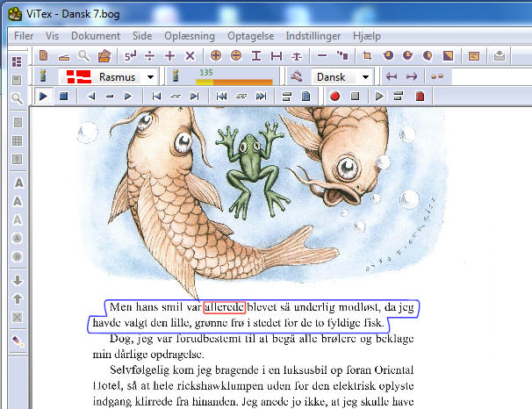This screenshot has height=409, width=532.
Task: Go to next word with right triangle
Action: 128,97
